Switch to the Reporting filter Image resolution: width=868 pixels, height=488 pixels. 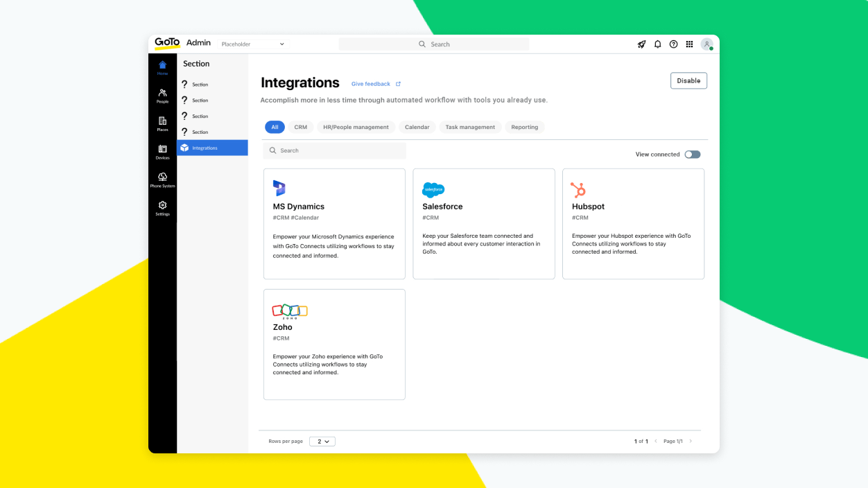pos(525,127)
